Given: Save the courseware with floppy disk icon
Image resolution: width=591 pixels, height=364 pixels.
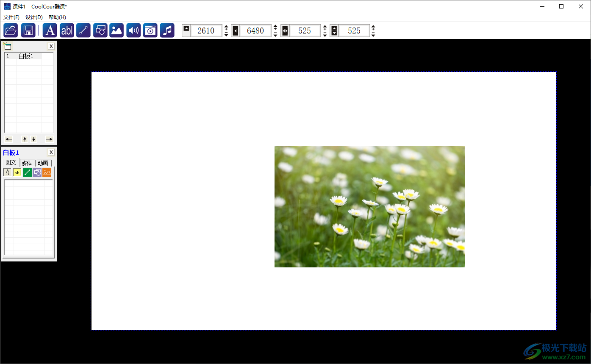Looking at the screenshot, I should pos(28,31).
